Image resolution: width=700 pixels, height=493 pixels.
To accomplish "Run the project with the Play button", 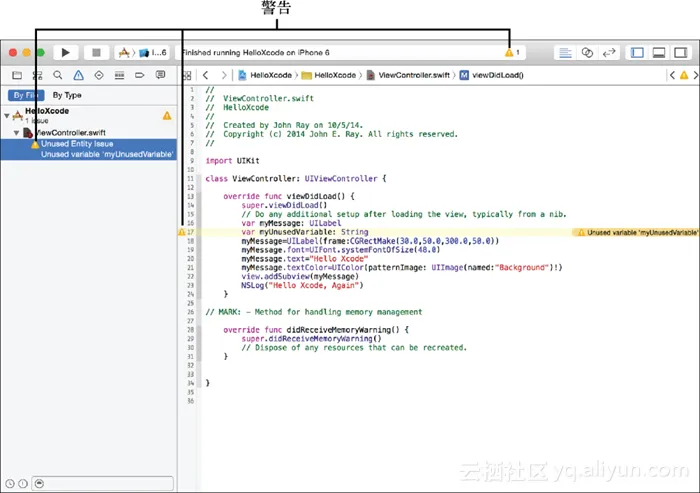I will [66, 53].
